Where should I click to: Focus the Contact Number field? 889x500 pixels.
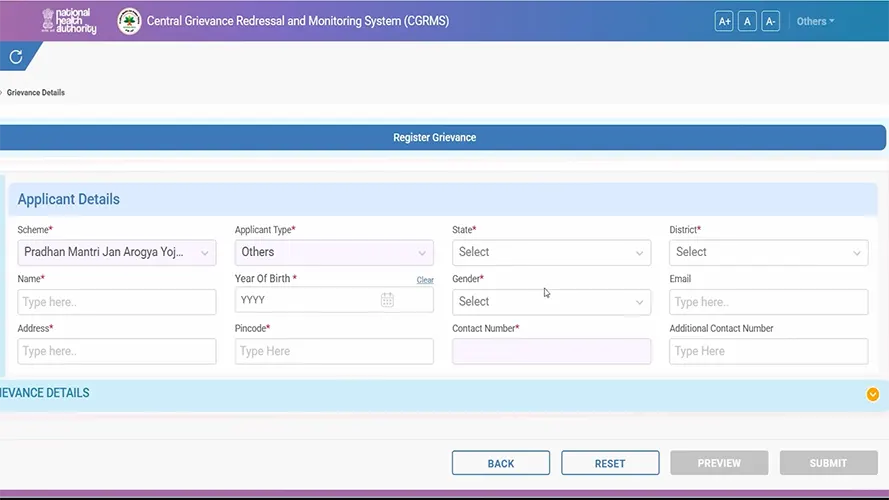[x=551, y=351]
